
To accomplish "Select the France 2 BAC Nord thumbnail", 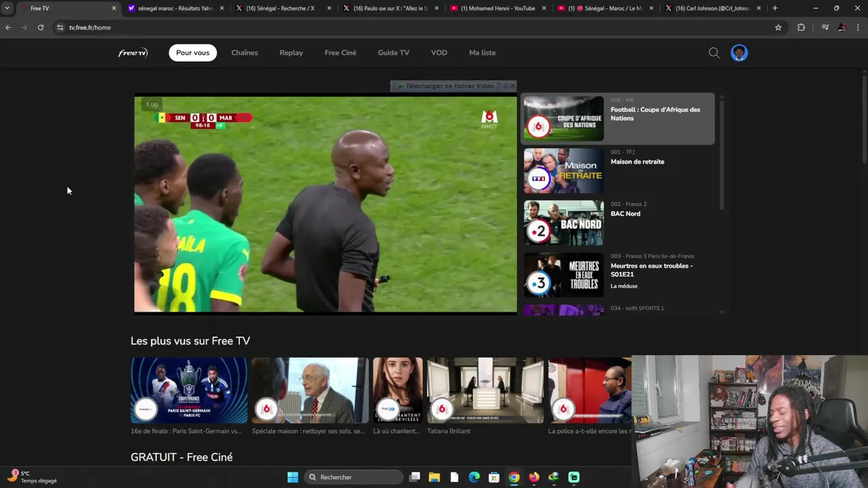I will coord(564,223).
